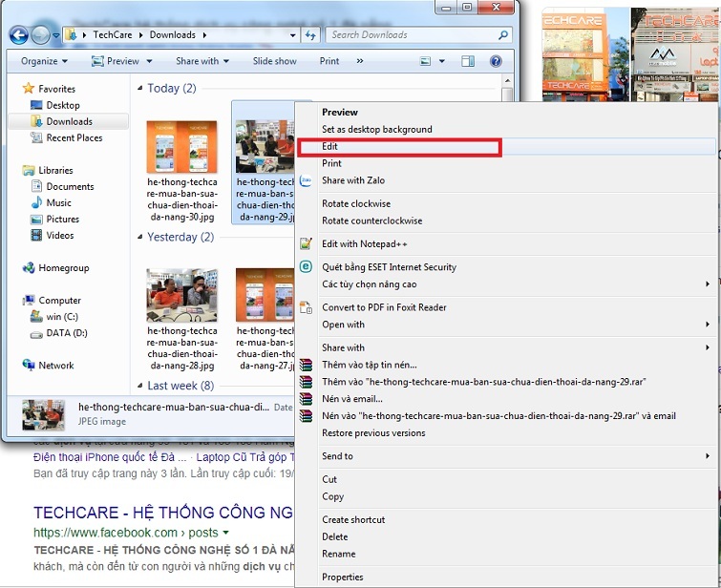The image size is (721, 588).
Task: Choose Edit from the context menu
Action: [330, 147]
